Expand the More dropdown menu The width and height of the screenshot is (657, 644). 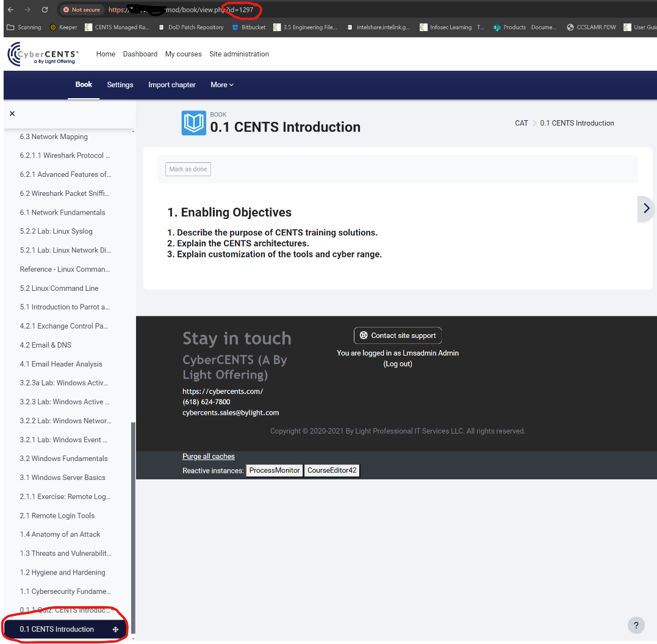[222, 85]
